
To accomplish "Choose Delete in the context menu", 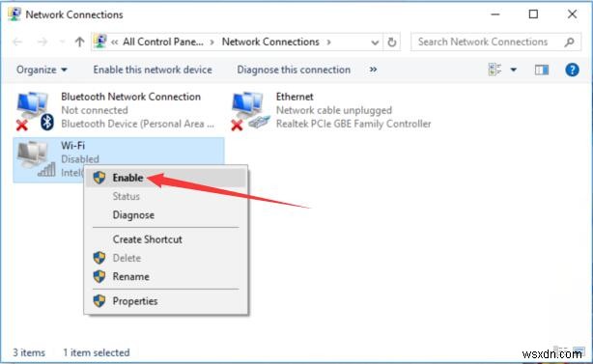I will click(166, 258).
